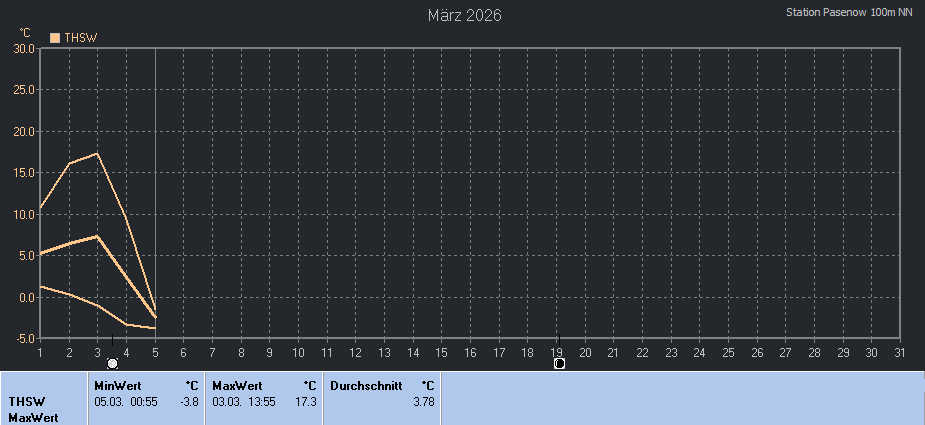Viewport: 925px width, 425px height.
Task: Click the new moon icon near day 19
Action: (x=559, y=364)
